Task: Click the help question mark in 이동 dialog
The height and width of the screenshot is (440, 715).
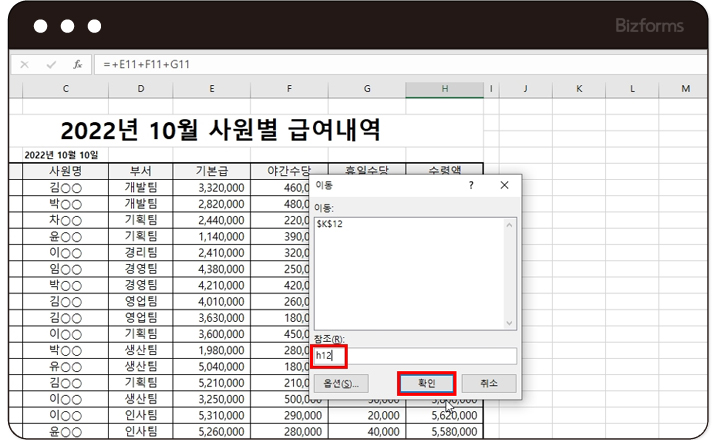Action: click(471, 185)
